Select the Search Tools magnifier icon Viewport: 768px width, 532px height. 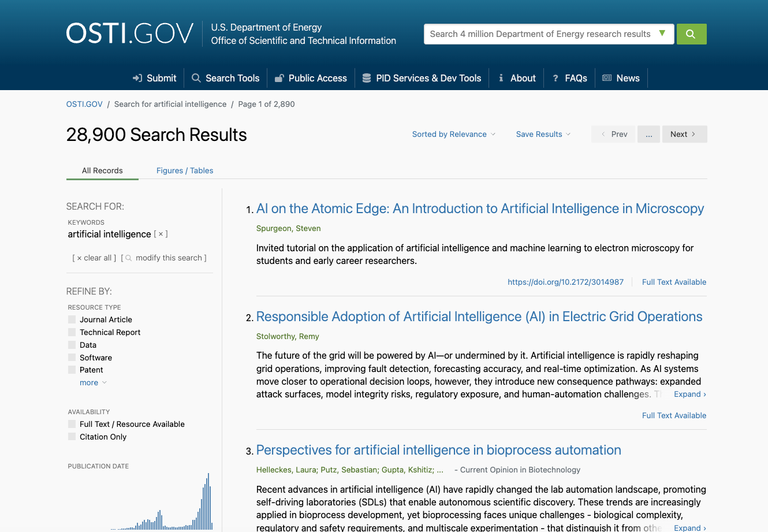[195, 77]
